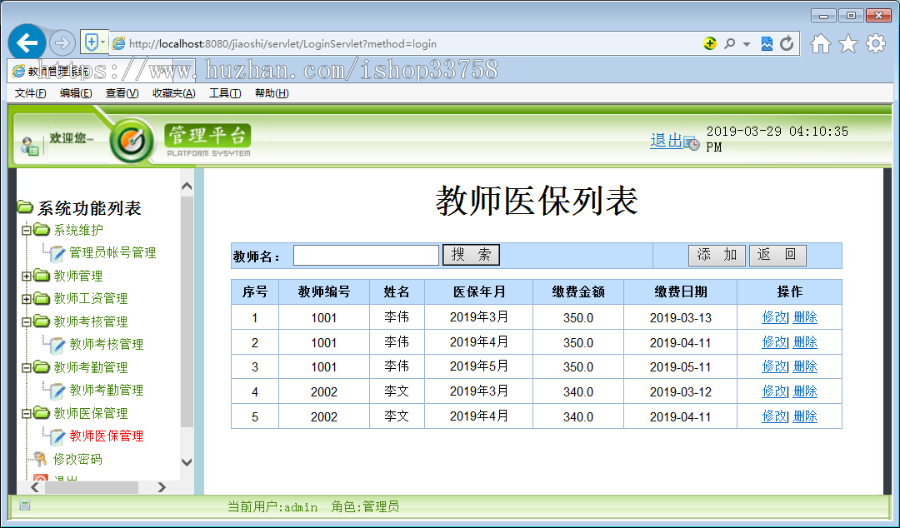
Task: Click the refresh page icon
Action: [787, 44]
